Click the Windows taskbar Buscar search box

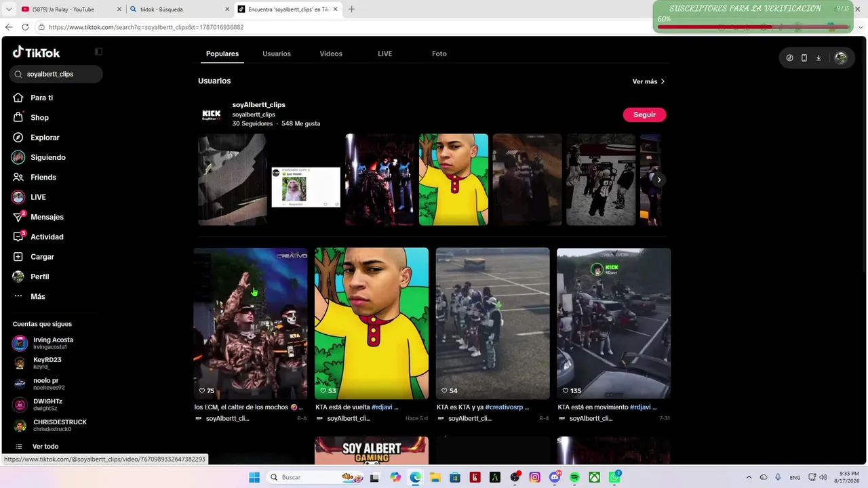tap(317, 477)
